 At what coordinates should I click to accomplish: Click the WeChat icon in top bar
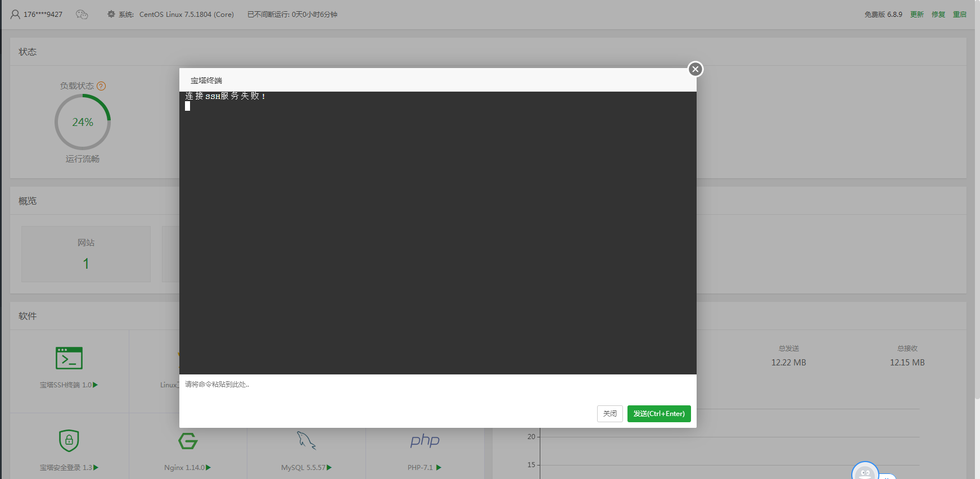tap(82, 15)
